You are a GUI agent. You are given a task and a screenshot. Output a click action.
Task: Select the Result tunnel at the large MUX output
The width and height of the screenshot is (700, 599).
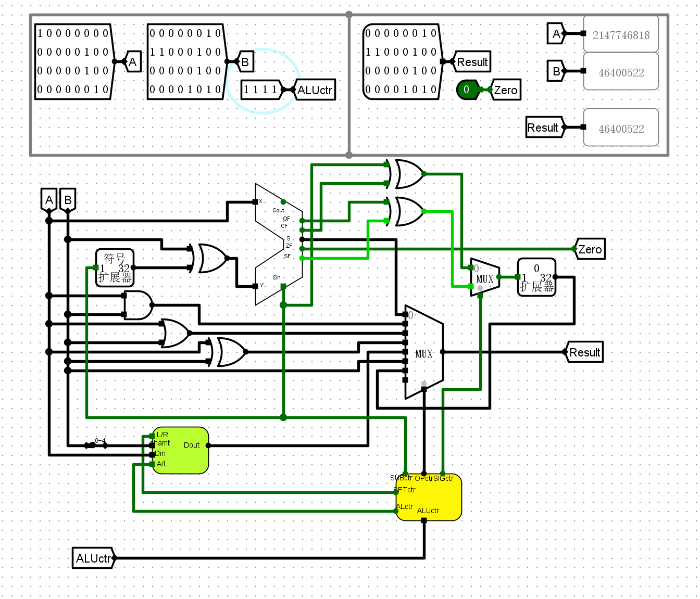[x=584, y=352]
